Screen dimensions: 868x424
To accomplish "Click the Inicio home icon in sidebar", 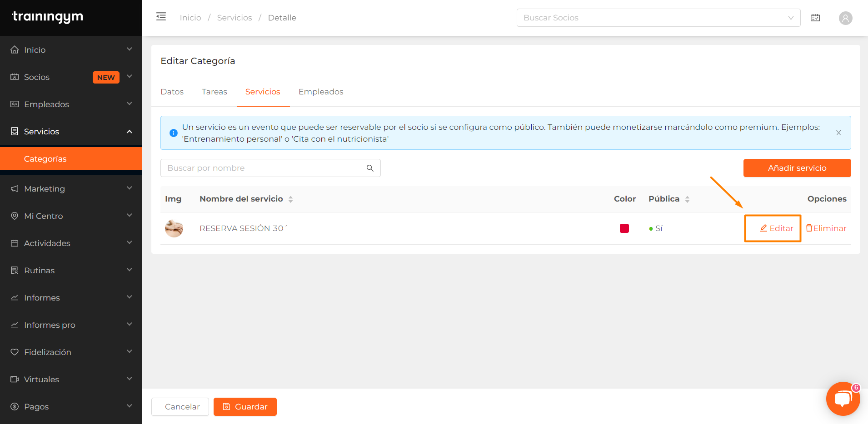I will click(15, 49).
